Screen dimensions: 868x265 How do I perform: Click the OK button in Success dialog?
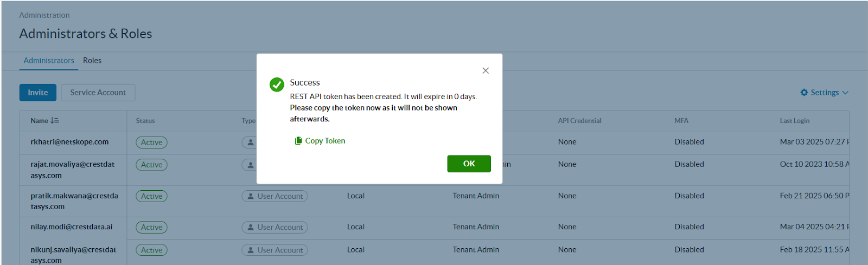click(x=469, y=164)
